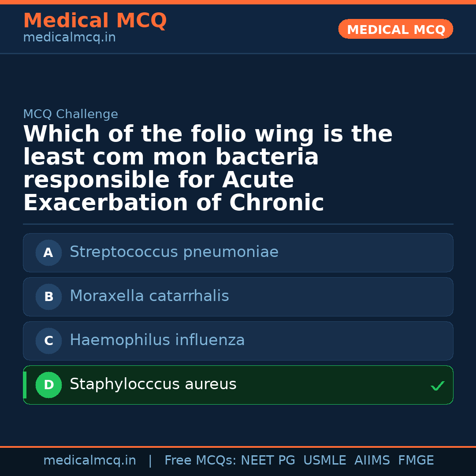Click medicalmcq.in under the logo
This screenshot has width=476, height=476.
(69, 37)
